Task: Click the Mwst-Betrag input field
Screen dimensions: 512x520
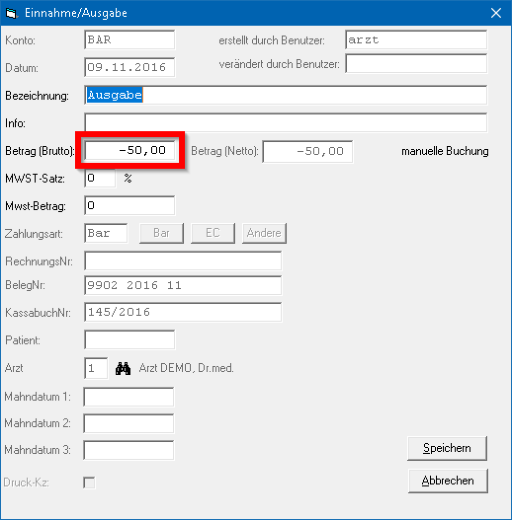Action: 130,205
